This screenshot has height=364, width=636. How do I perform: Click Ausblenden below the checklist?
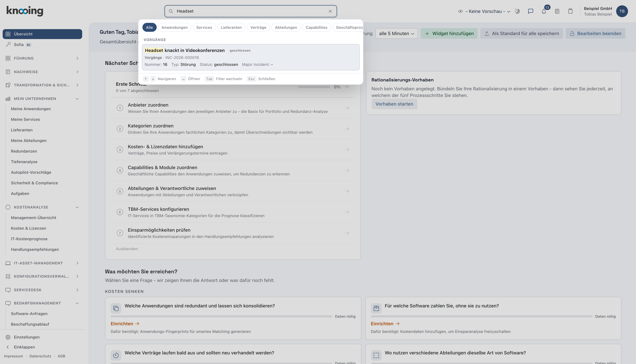127,249
